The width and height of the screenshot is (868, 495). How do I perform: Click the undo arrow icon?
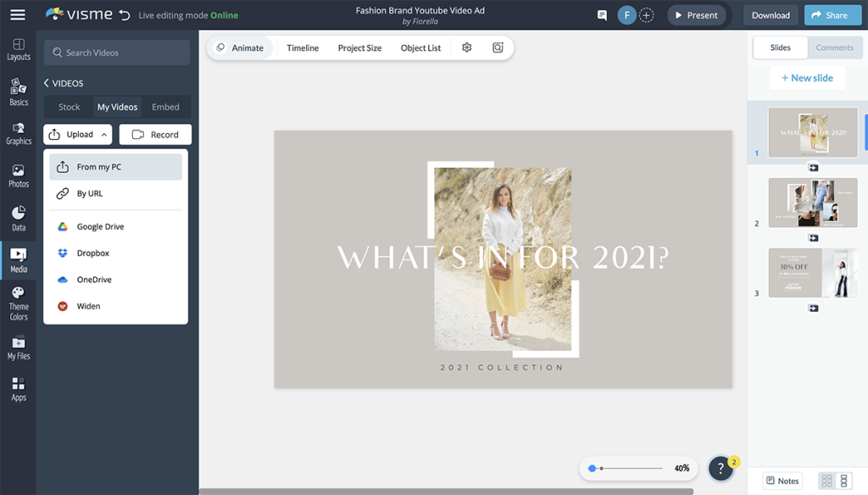[x=125, y=14]
